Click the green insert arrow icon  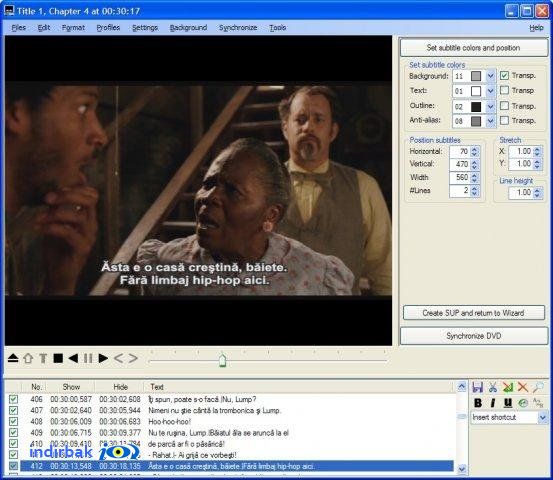pyautogui.click(x=508, y=387)
